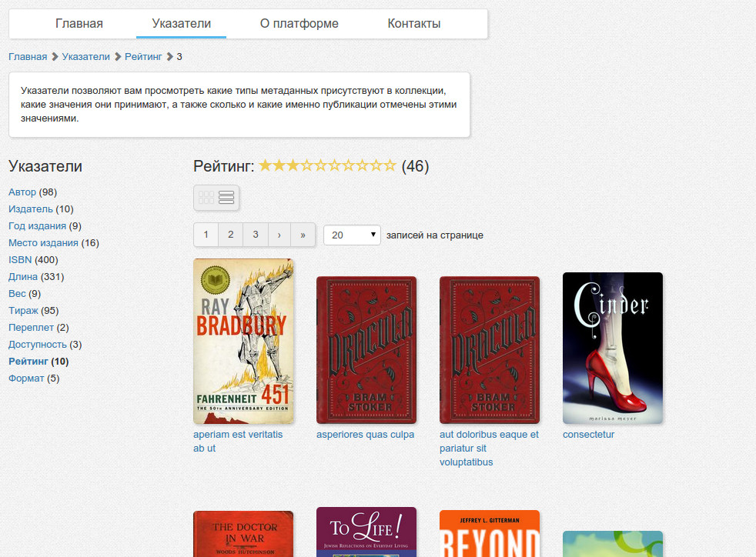Open Cinder book cover thumbnail
Viewport: 756px width, 557px height.
click(x=613, y=348)
